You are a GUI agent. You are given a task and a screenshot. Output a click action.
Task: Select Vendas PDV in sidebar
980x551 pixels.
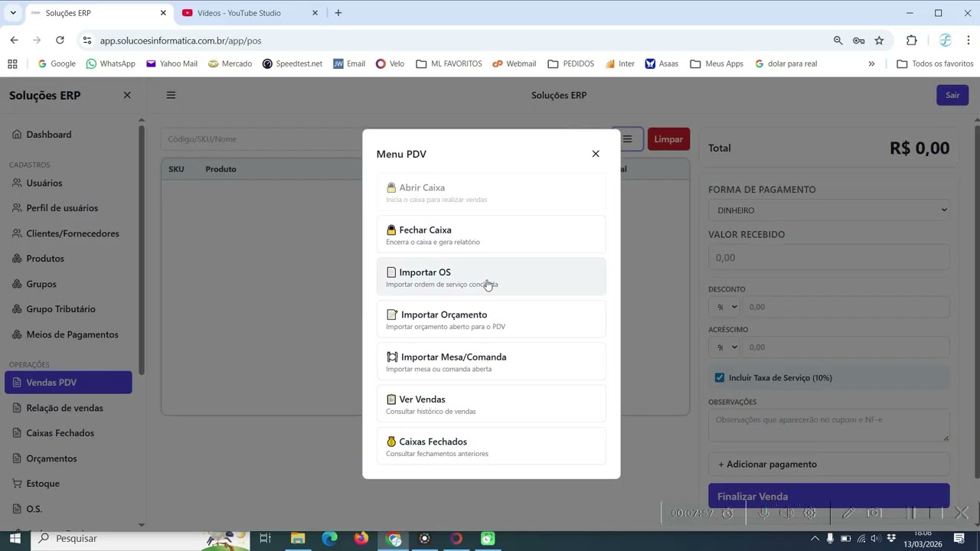(x=68, y=383)
